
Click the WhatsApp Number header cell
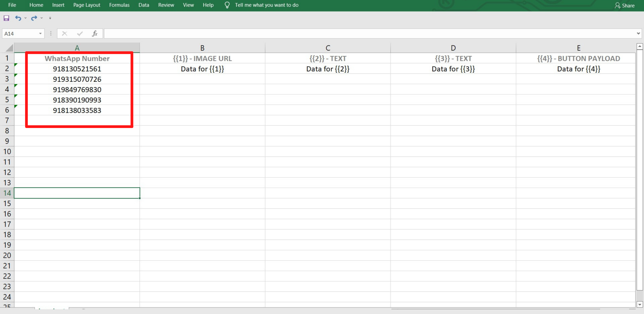(77, 58)
